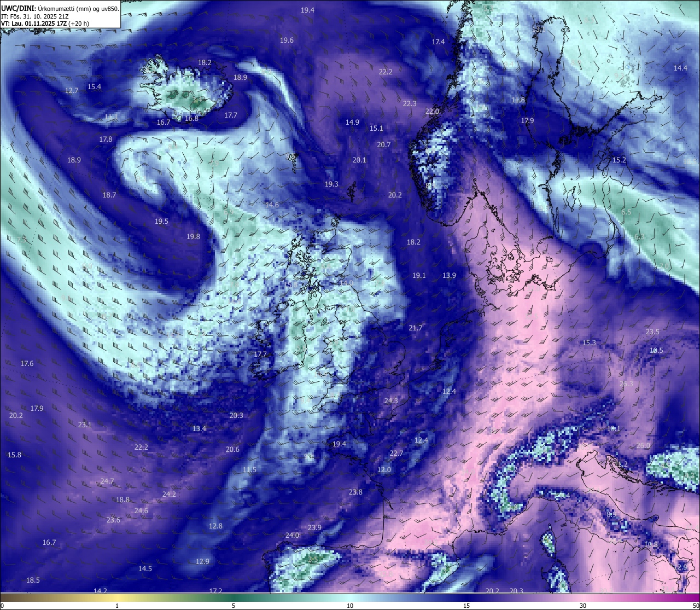700x610 pixels.
Task: Pick the 19.5 value label
Action: coord(161,221)
